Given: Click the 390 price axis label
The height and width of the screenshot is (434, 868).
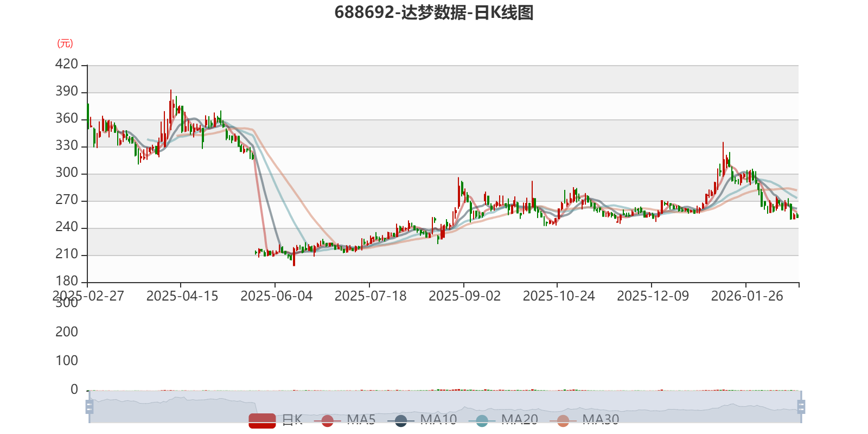Looking at the screenshot, I should click(67, 91).
